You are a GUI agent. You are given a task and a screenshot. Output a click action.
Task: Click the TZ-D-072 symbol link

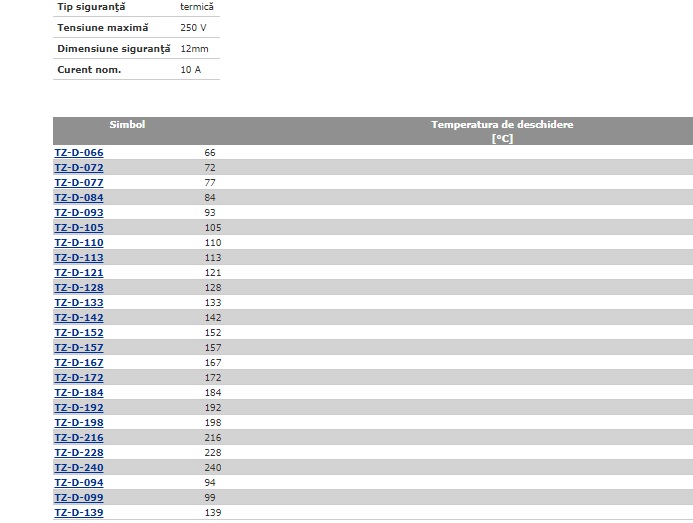(x=79, y=168)
